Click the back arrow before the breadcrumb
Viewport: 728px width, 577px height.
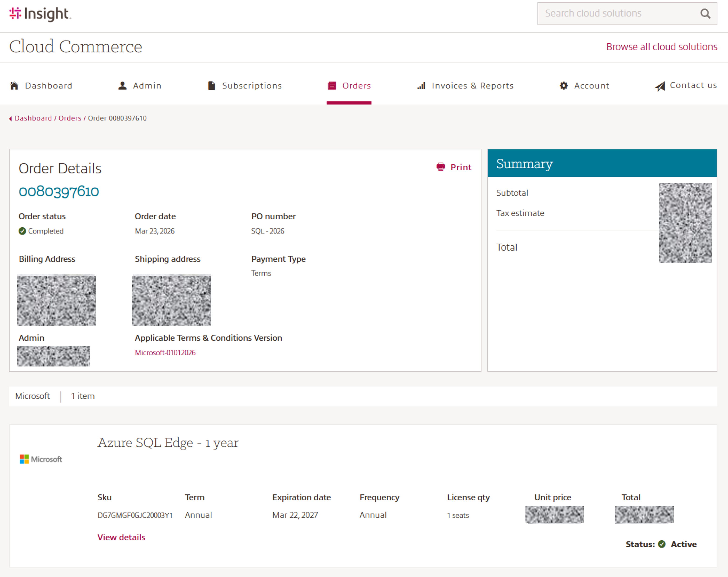coord(10,118)
